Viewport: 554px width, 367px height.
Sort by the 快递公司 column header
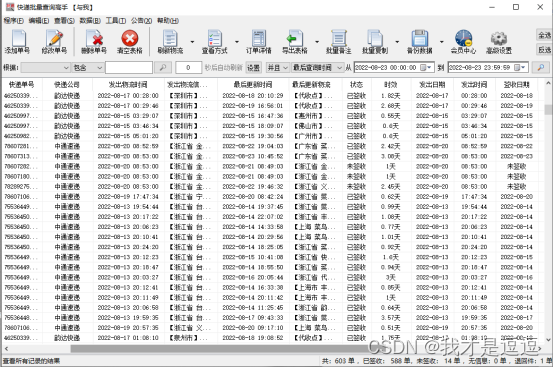coord(67,84)
